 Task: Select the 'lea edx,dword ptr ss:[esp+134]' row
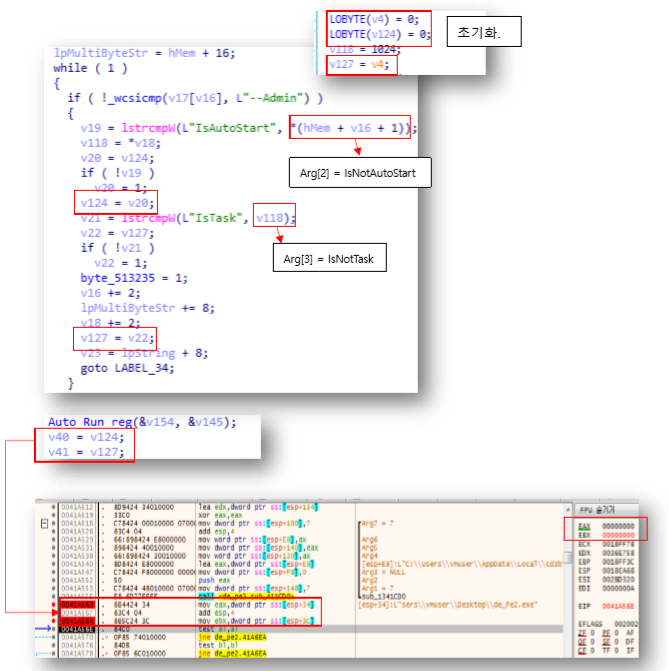(258, 507)
